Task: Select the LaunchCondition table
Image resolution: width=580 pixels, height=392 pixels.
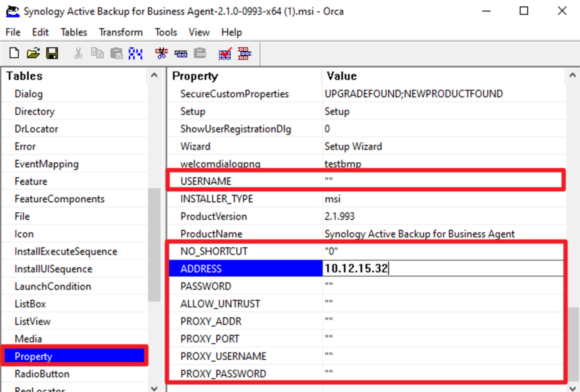Action: tap(53, 286)
